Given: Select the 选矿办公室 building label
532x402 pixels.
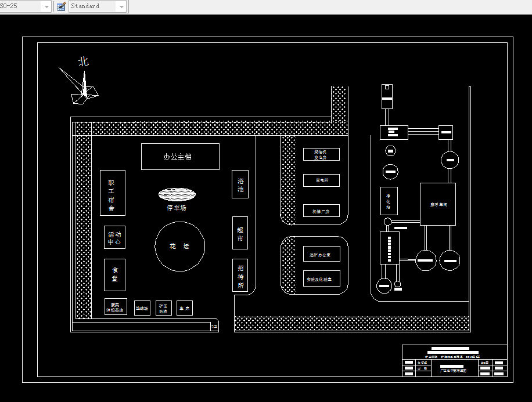Looking at the screenshot, I should [x=320, y=255].
